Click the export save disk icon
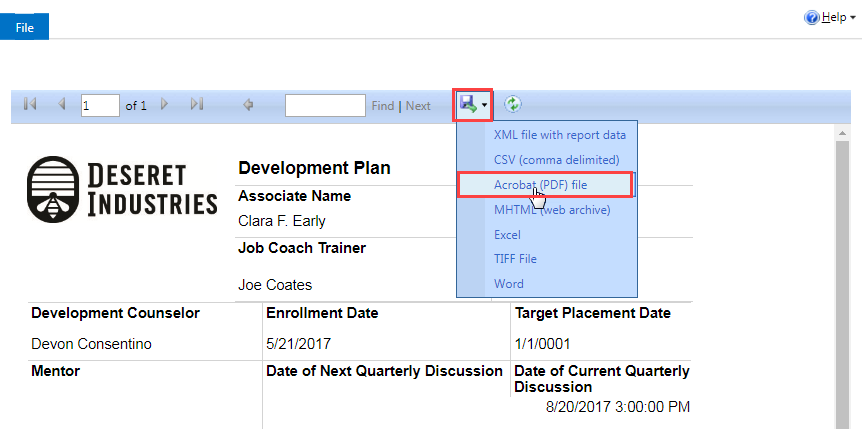This screenshot has width=862, height=429. pyautogui.click(x=468, y=104)
